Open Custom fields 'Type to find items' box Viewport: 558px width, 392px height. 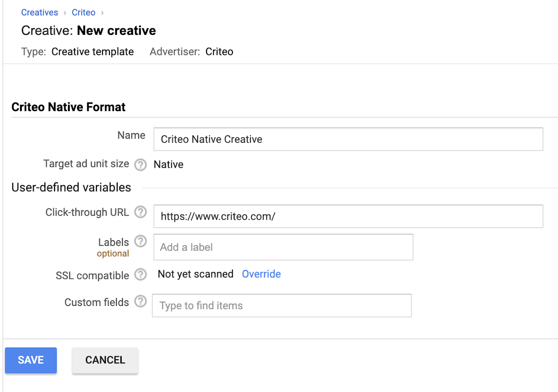tap(282, 306)
